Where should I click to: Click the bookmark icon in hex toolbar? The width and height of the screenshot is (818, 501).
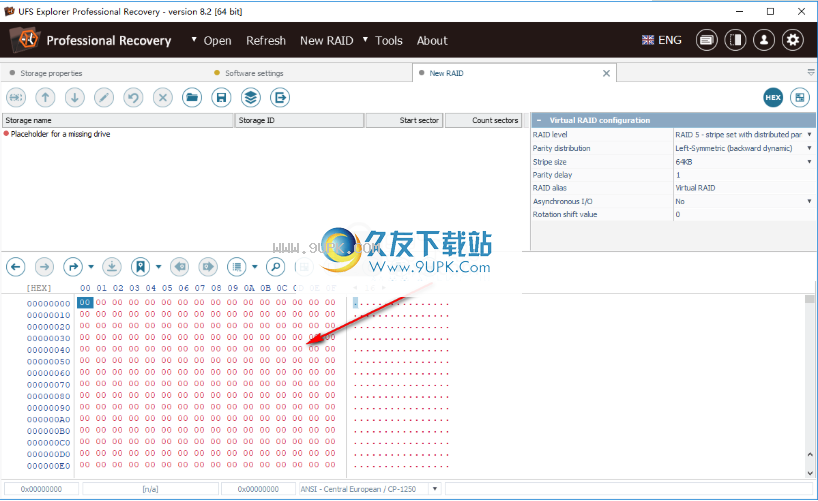(x=140, y=267)
